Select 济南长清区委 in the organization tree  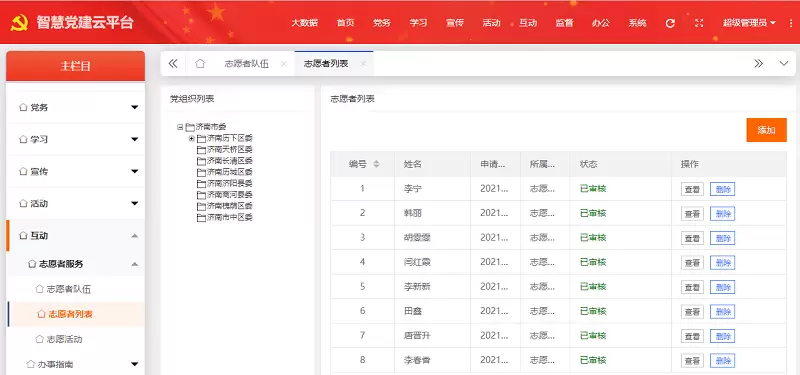pos(230,161)
